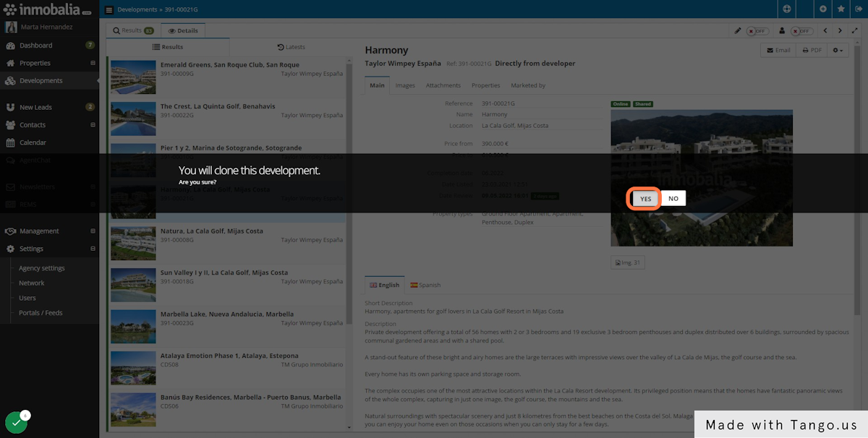Viewport: 868px width, 438px height.
Task: Cancel the clone with NO button
Action: (x=673, y=199)
